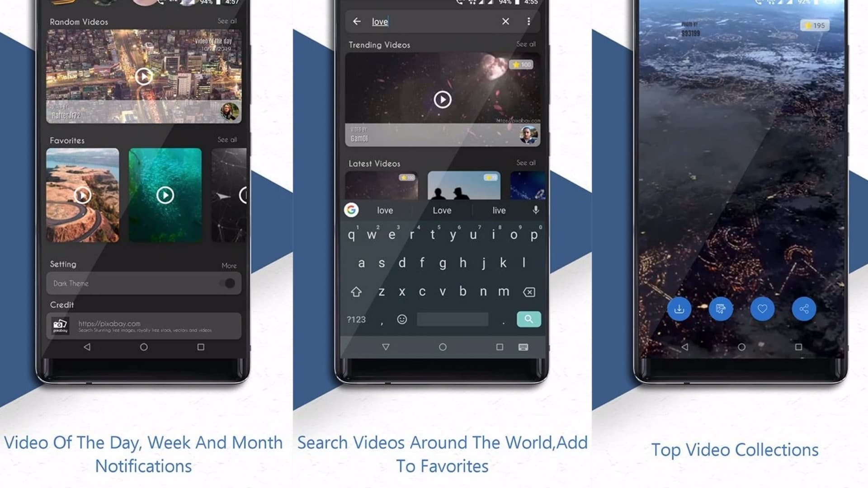Tap the microphone icon for voice
Viewport: 868px width, 488px height.
point(535,210)
